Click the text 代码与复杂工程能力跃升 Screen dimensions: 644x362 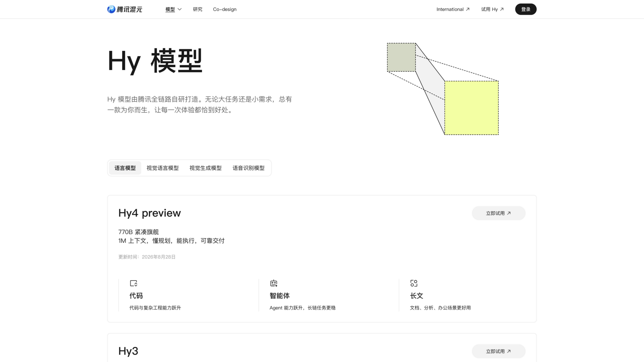155,308
